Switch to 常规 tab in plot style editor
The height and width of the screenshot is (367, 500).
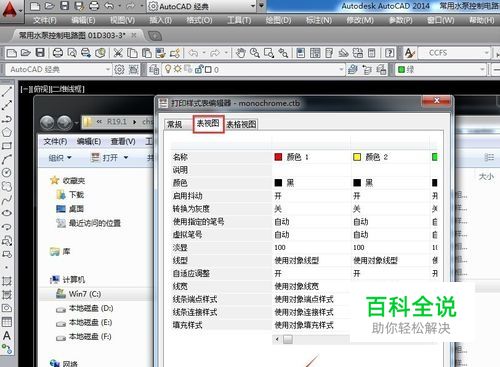point(175,124)
